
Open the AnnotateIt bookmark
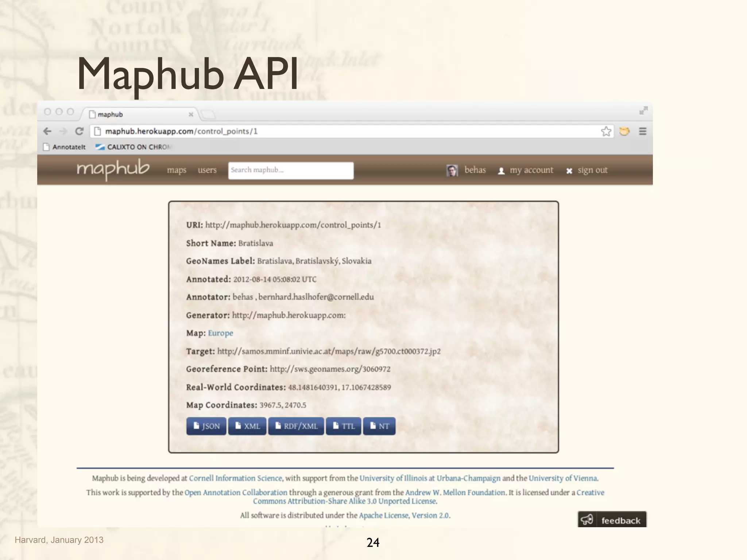(65, 147)
